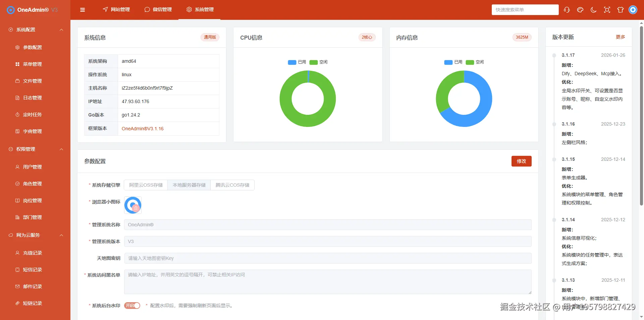Enable dark mode with the moon icon
The height and width of the screenshot is (320, 644).
click(x=593, y=10)
